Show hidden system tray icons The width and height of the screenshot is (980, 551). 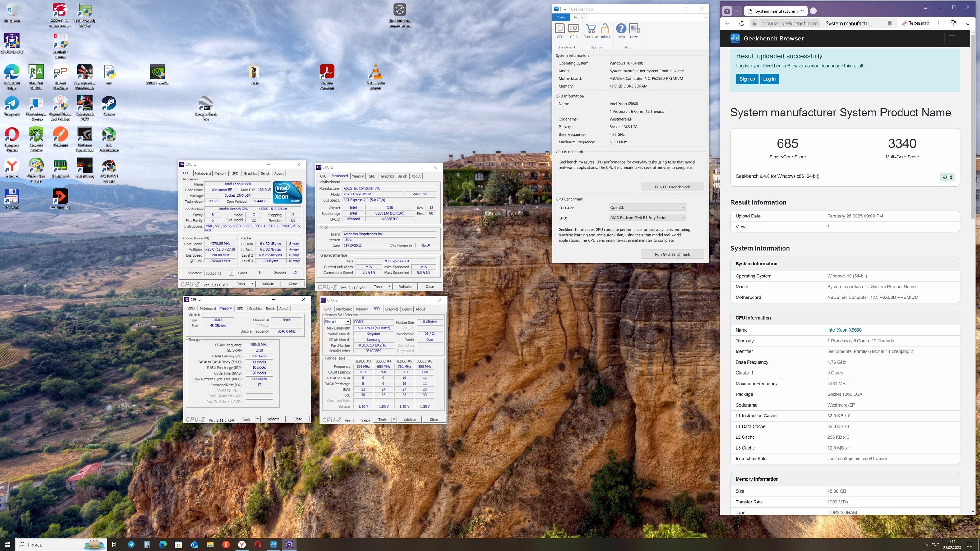(925, 545)
